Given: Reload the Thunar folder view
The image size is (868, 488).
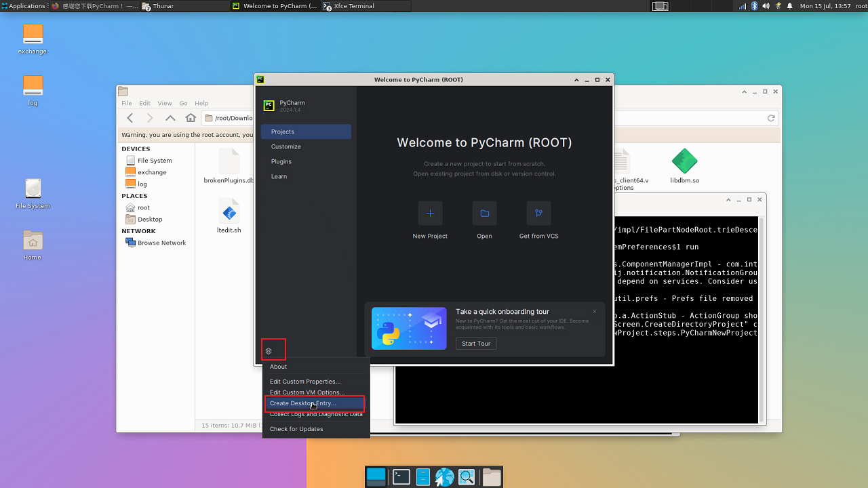Looking at the screenshot, I should [x=771, y=118].
